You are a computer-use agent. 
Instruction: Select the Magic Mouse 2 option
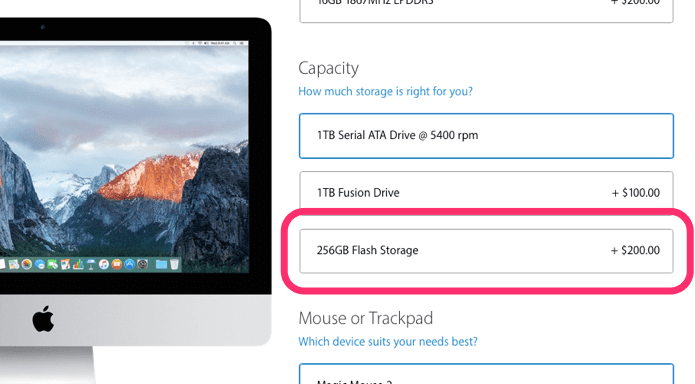(x=486, y=374)
